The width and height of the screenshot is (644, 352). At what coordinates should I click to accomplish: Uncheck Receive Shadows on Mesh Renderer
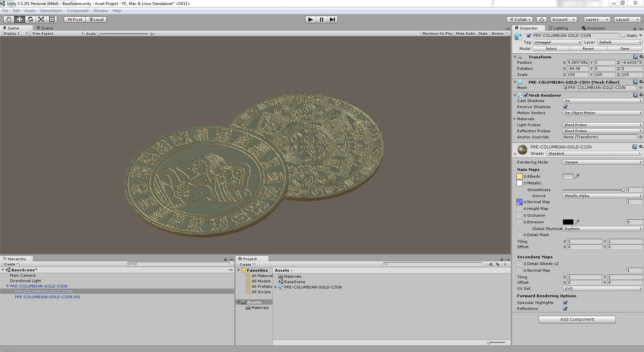(x=565, y=106)
